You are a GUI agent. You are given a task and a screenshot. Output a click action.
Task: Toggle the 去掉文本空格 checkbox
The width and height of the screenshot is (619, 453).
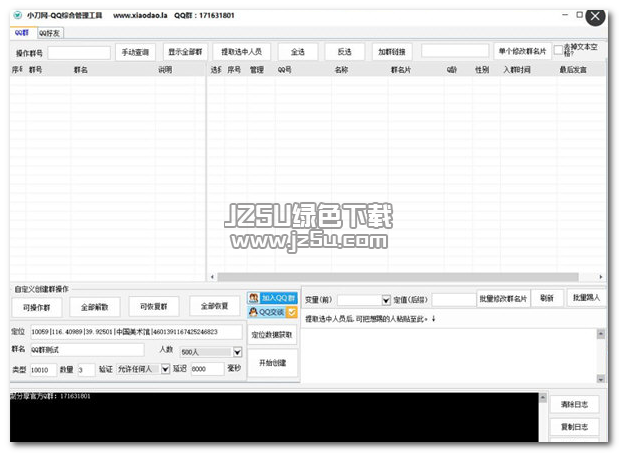[x=558, y=50]
